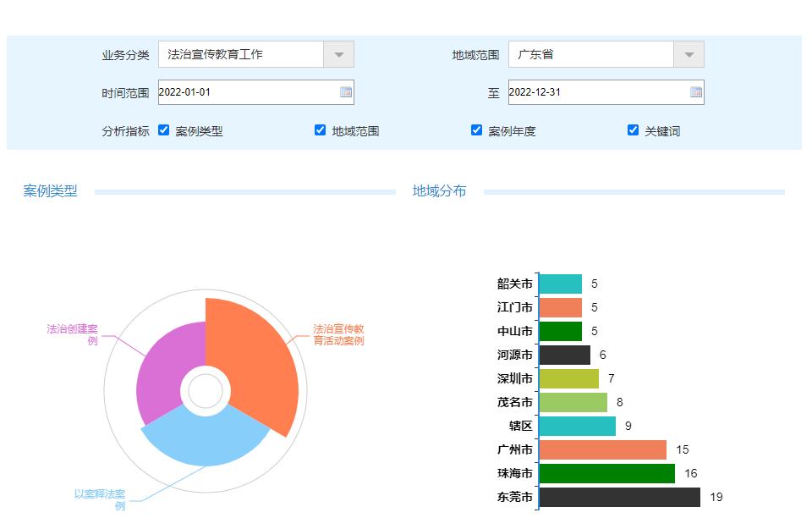Open the start date calendar icon
The image size is (812, 518).
346,92
